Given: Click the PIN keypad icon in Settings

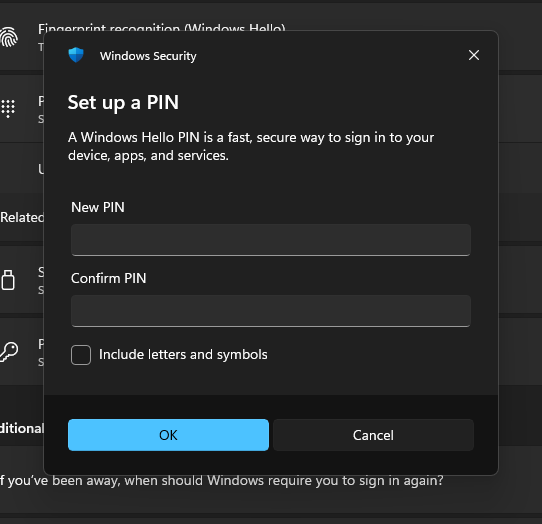Looking at the screenshot, I should [x=8, y=109].
